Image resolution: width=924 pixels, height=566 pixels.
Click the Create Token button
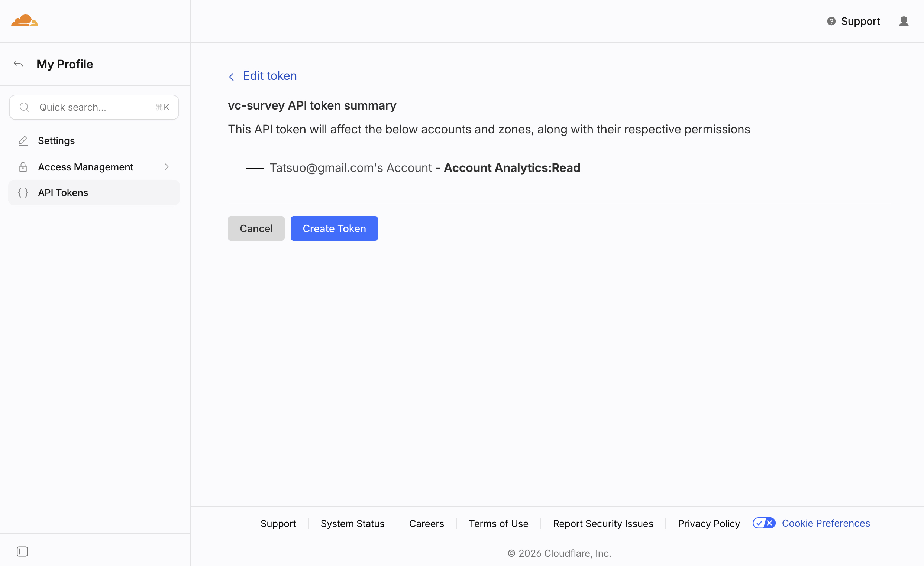[x=334, y=228]
